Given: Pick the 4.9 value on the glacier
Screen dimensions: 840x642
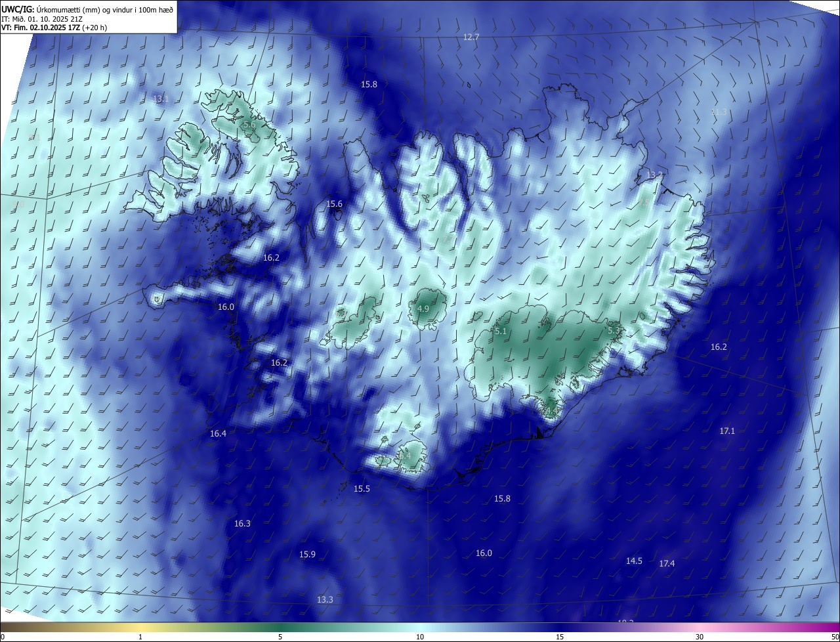Looking at the screenshot, I should pyautogui.click(x=423, y=309).
